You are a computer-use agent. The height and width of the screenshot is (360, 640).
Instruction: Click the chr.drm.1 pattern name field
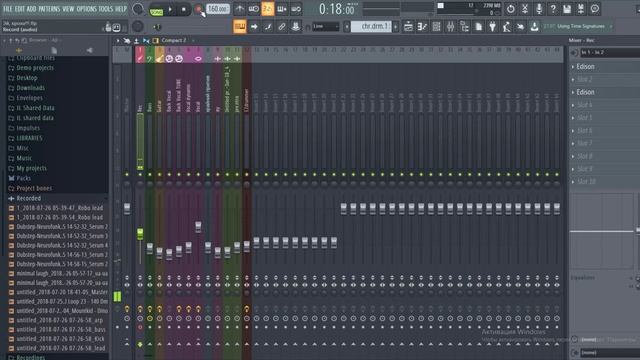tap(371, 27)
